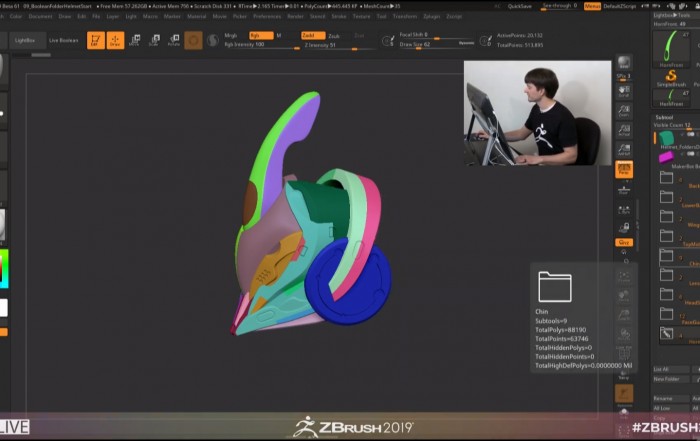Click the Rotate transform tool
The height and width of the screenshot is (441, 700).
click(x=174, y=40)
